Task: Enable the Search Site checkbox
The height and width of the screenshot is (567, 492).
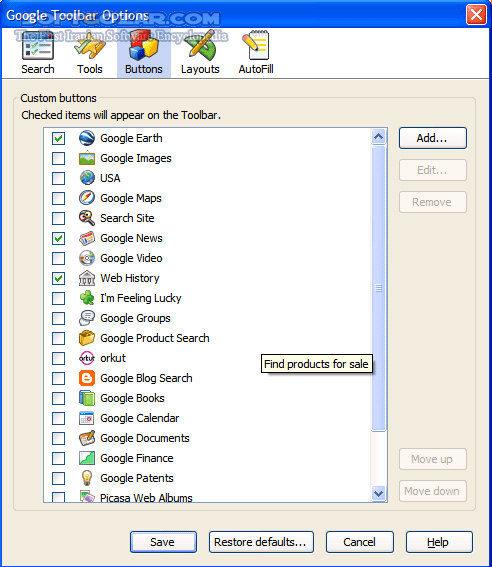Action: [59, 218]
